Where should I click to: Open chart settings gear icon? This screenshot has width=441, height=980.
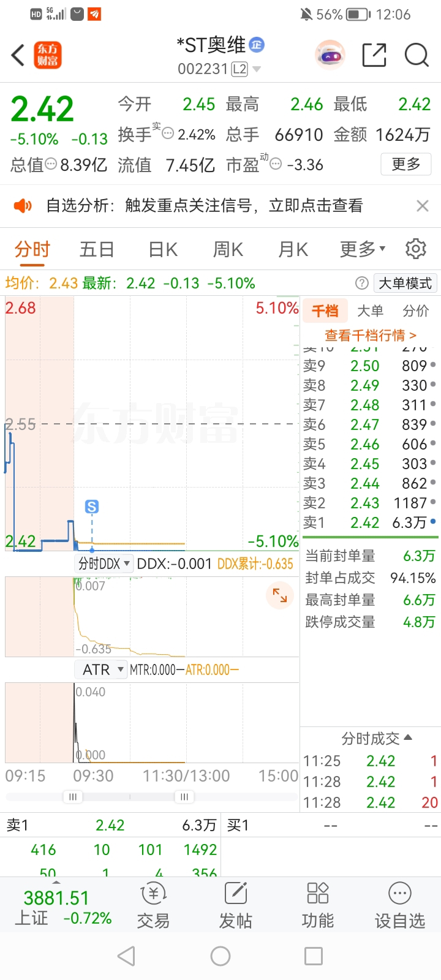(416, 249)
